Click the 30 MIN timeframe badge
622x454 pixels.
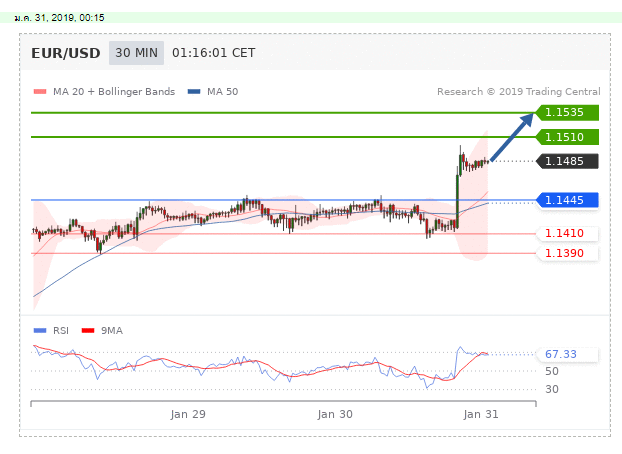pos(136,53)
